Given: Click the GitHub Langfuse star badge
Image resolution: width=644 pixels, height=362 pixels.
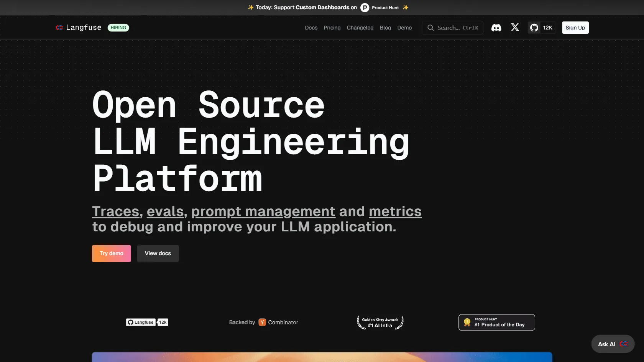Looking at the screenshot, I should (147, 322).
